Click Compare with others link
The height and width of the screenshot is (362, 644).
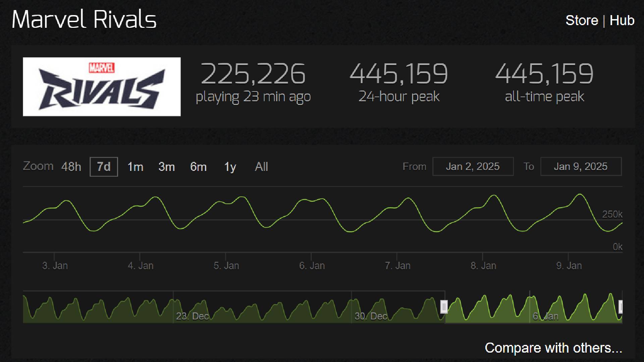click(553, 348)
